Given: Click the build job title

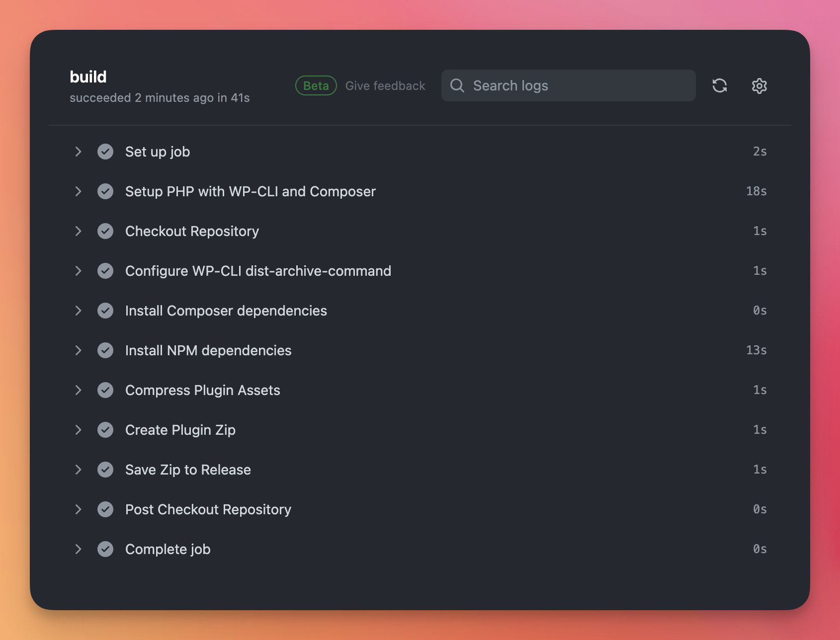Looking at the screenshot, I should tap(88, 77).
